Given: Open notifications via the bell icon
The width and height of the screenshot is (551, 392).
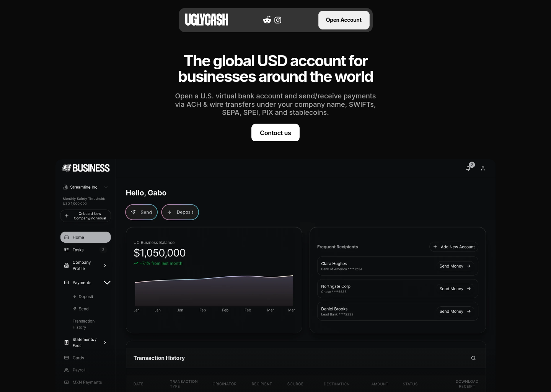Looking at the screenshot, I should (468, 168).
